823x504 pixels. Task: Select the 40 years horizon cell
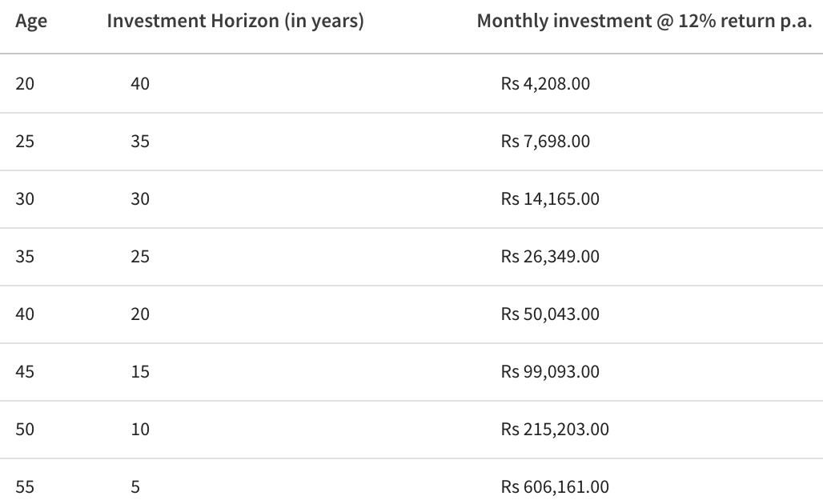click(x=140, y=83)
